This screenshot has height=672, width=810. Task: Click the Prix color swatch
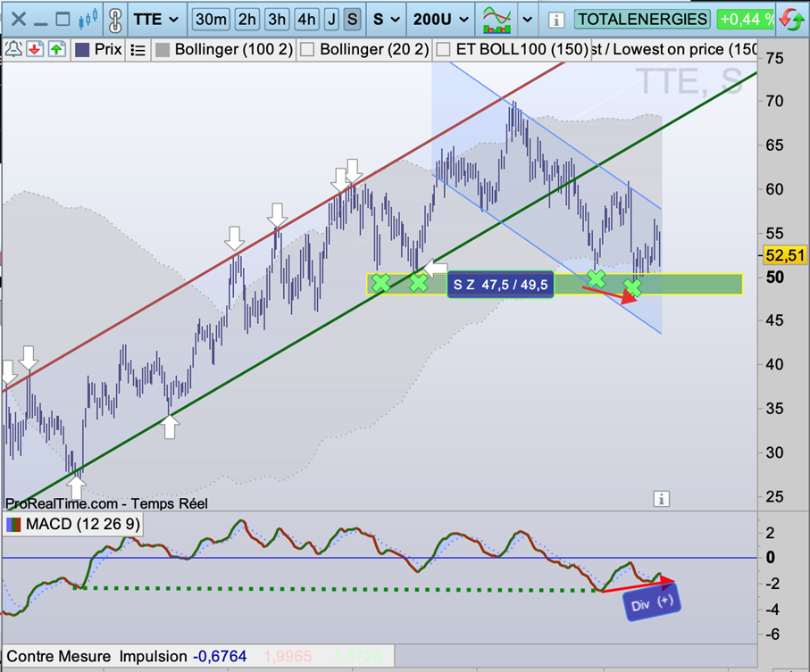click(82, 50)
